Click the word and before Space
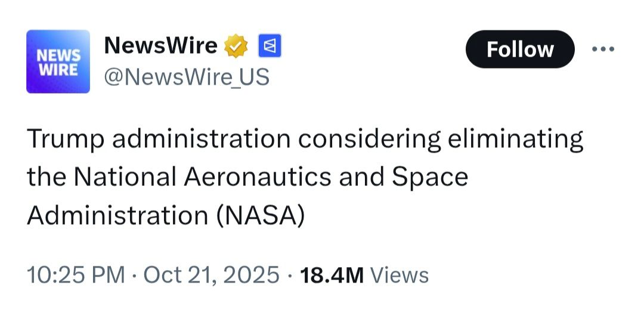644x310 pixels. click(x=363, y=177)
